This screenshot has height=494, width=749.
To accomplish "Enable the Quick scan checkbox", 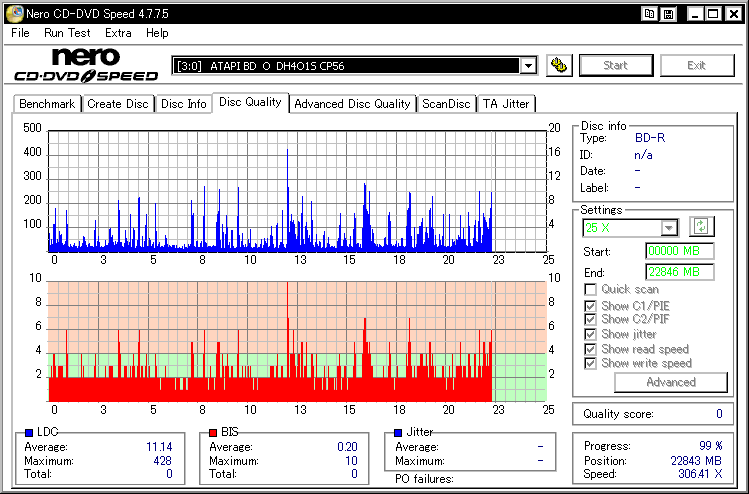I will tap(590, 290).
